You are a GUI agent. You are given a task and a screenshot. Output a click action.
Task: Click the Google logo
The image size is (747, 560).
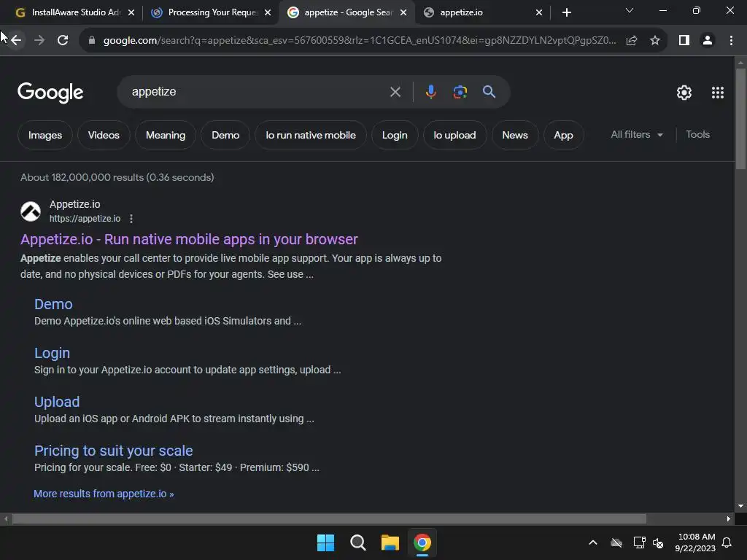pos(50,93)
